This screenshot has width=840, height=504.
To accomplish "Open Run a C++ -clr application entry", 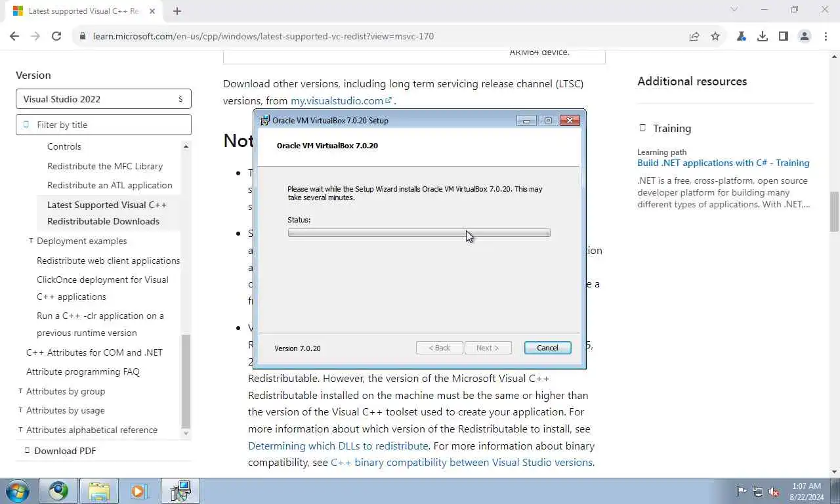I will 100,324.
